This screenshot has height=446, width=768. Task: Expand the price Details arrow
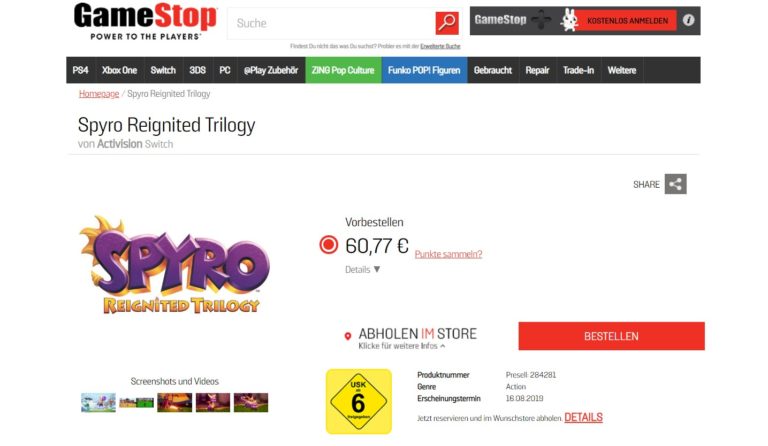(377, 269)
